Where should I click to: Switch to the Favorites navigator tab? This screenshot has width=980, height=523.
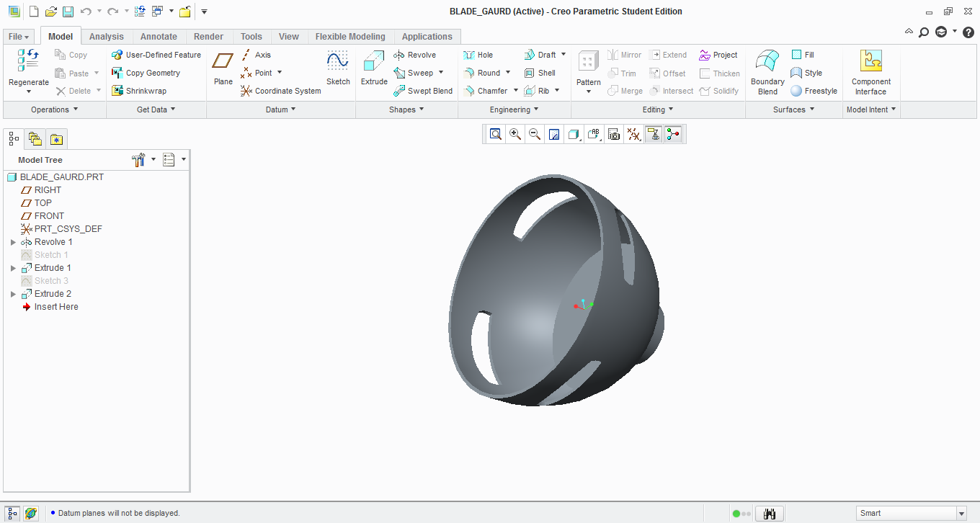tap(56, 138)
